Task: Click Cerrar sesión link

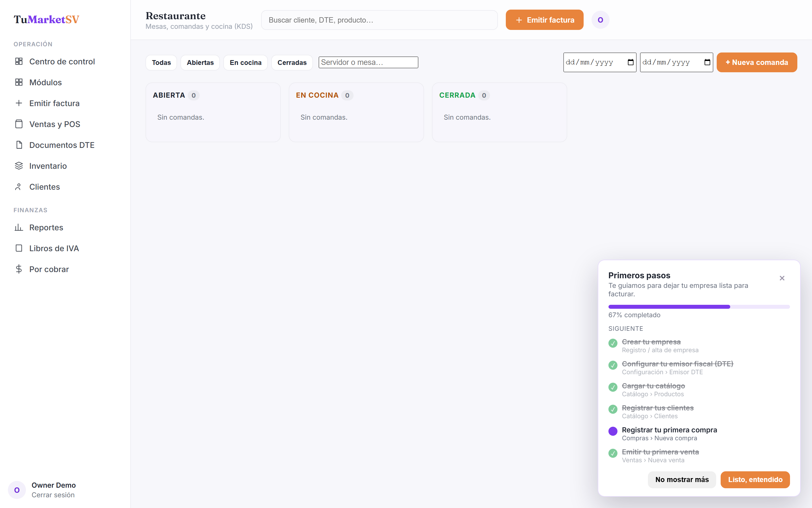Action: [x=53, y=495]
